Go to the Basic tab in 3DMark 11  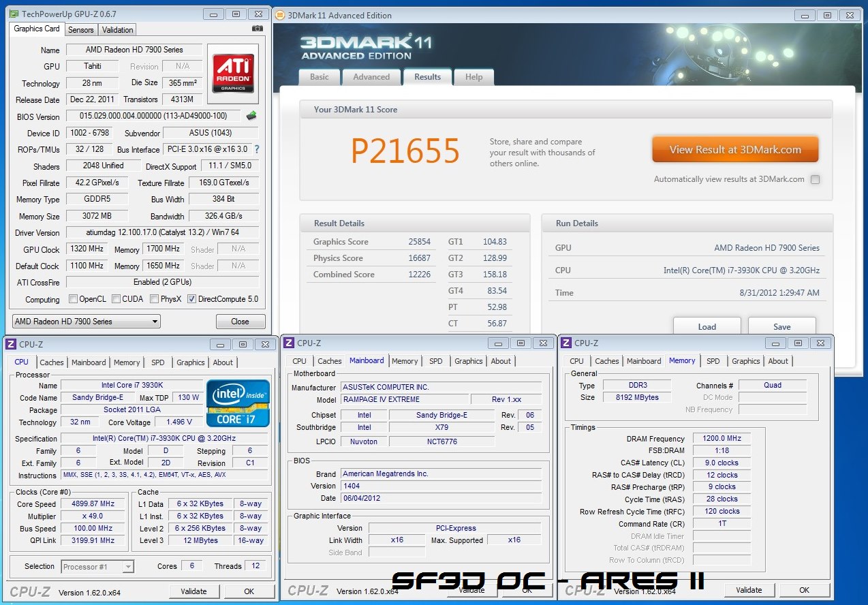tap(320, 77)
